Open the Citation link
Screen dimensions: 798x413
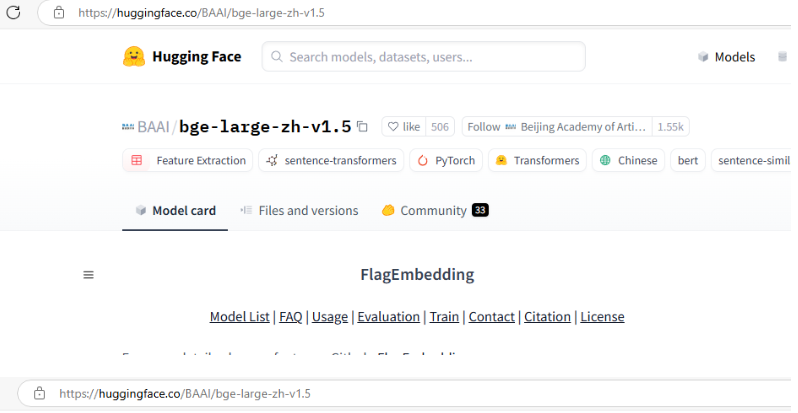[x=548, y=317]
